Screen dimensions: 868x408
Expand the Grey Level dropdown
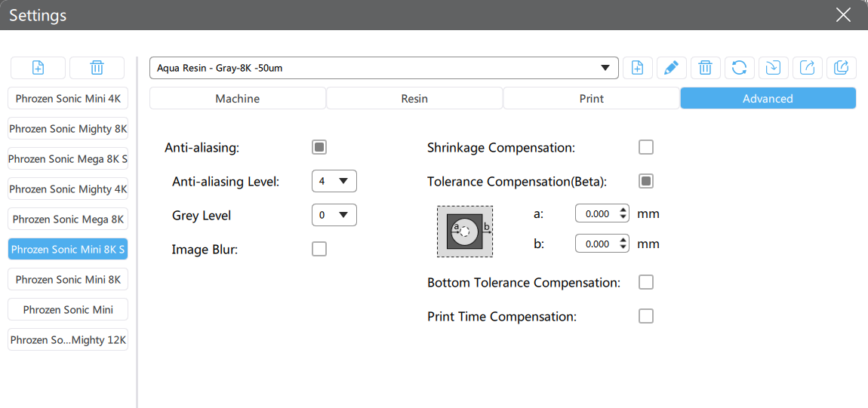click(x=334, y=215)
